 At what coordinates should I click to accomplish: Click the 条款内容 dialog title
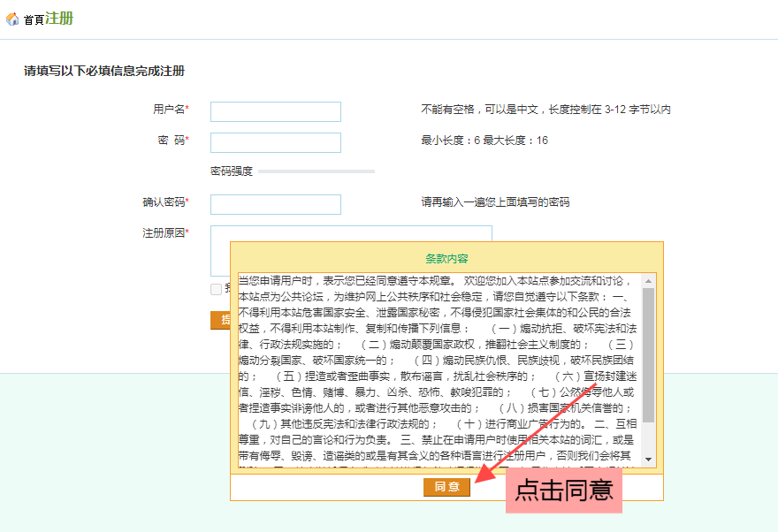[446, 258]
